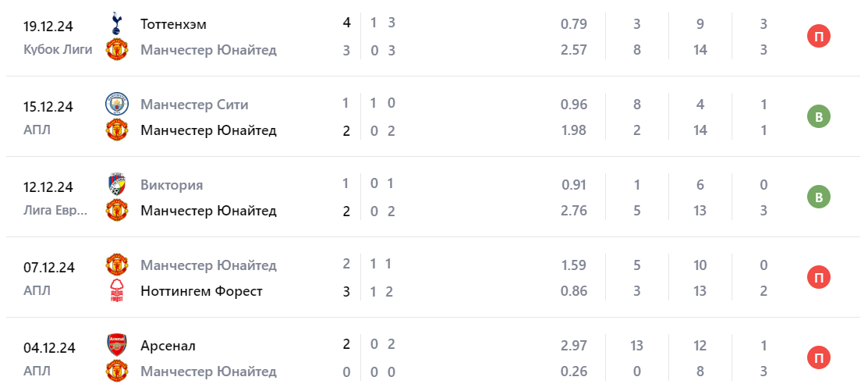Open the Арсенал team link
The height and width of the screenshot is (391, 868).
168,345
